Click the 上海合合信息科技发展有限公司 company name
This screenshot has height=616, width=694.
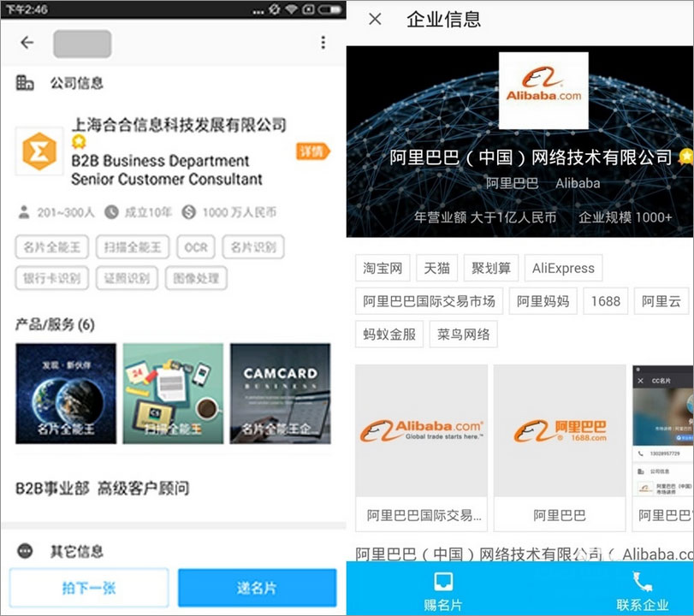[179, 125]
